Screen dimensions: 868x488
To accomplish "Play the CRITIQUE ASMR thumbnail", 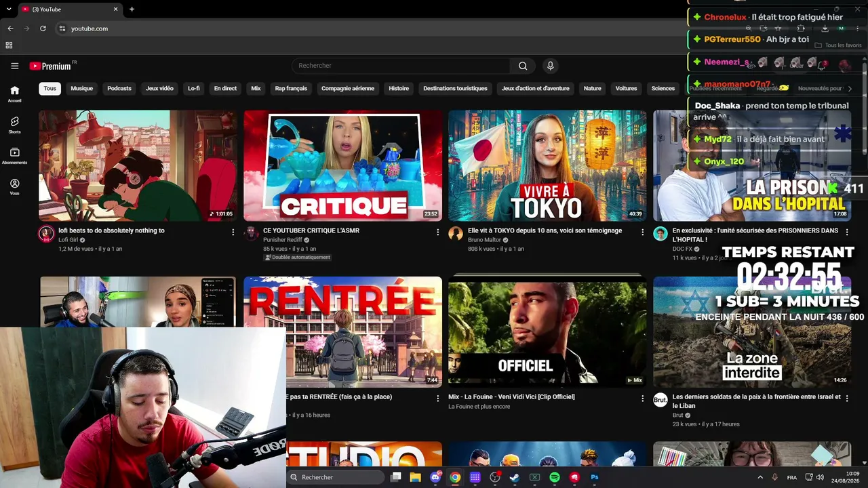I will point(342,165).
